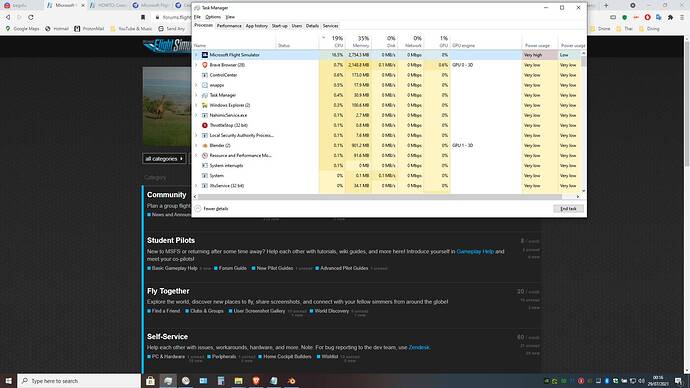This screenshot has height=388, width=690.
Task: Switch to the Services tab
Action: tap(330, 26)
